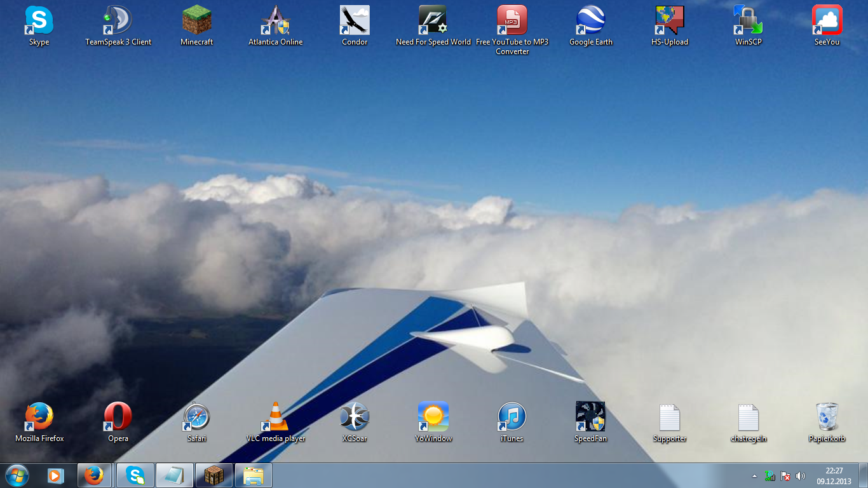868x488 pixels.
Task: Launch TeamSpeak 3 Client from desktop
Action: (118, 21)
